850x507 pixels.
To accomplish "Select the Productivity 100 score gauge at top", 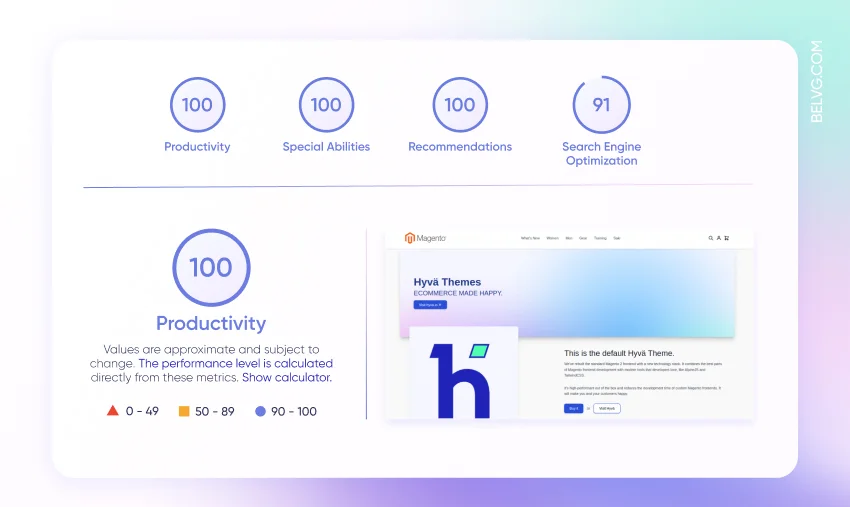I will (197, 105).
